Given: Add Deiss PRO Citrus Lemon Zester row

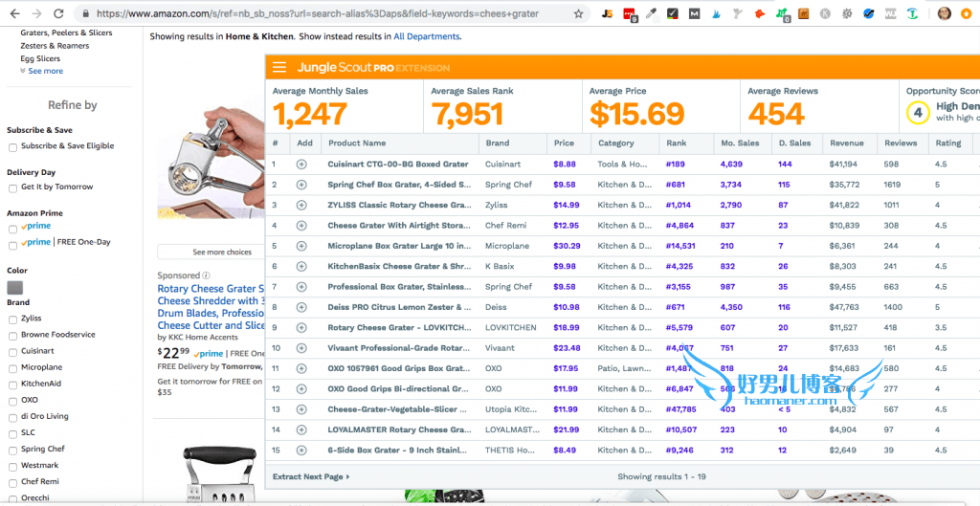Looking at the screenshot, I should [301, 307].
